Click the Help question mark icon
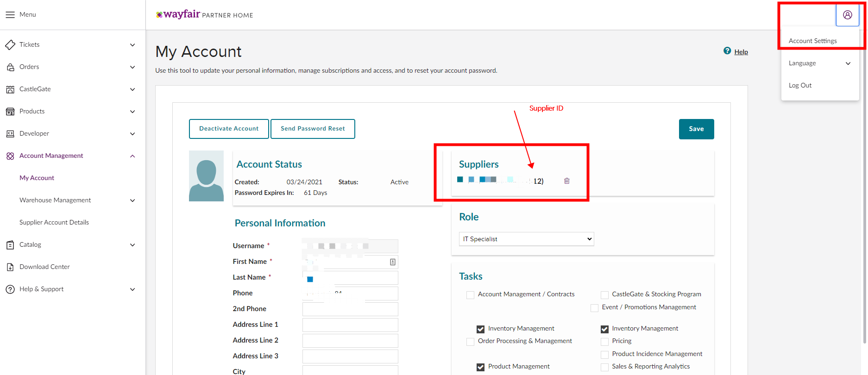868x375 pixels. click(727, 51)
